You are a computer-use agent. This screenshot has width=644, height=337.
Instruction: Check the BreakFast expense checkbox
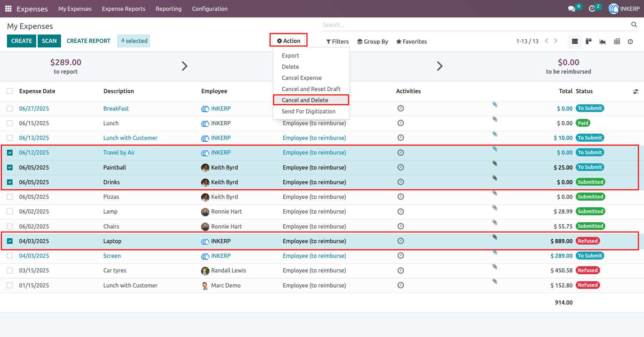click(10, 108)
